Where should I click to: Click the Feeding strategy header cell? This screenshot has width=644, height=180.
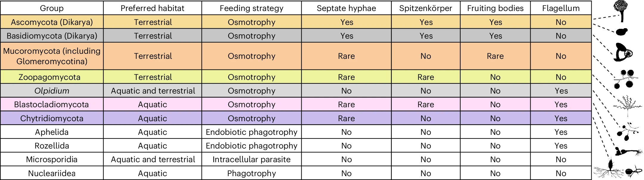pyautogui.click(x=252, y=8)
